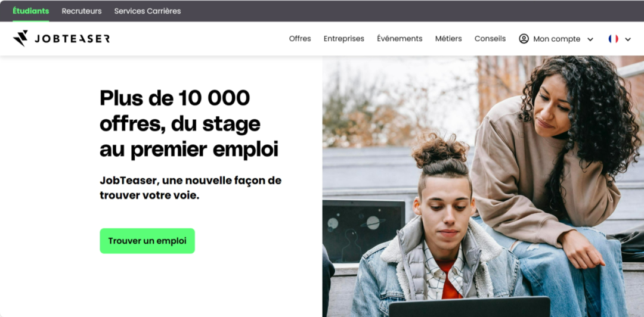Open the Conseils link

[490, 39]
